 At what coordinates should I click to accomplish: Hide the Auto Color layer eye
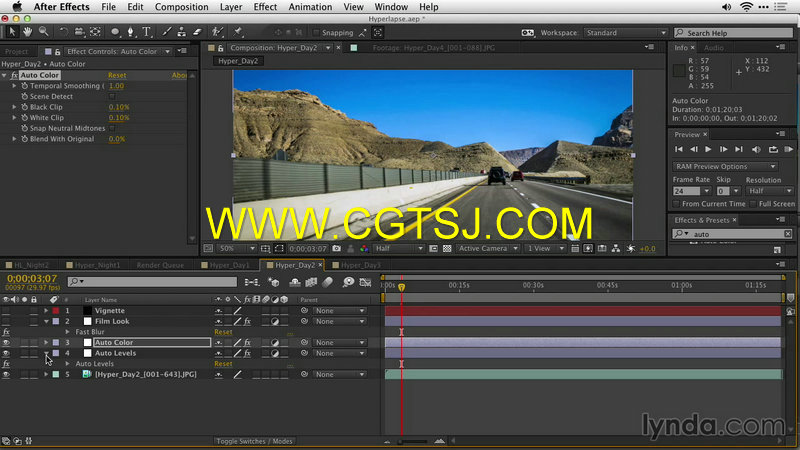6,343
